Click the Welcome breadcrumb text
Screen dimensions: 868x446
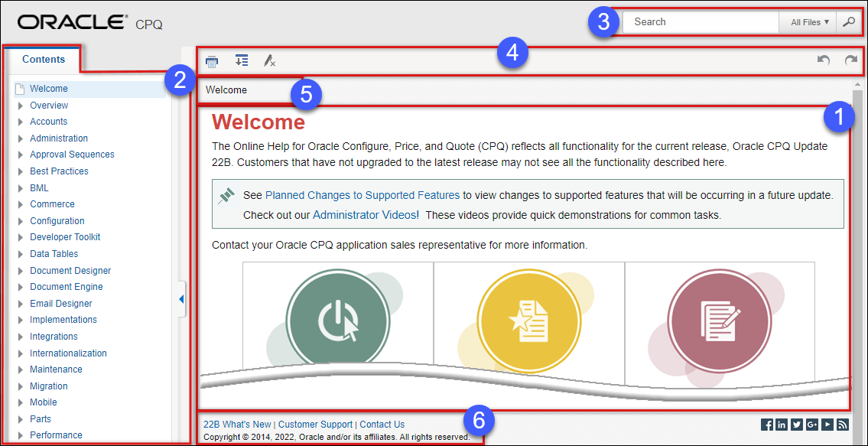[x=226, y=90]
